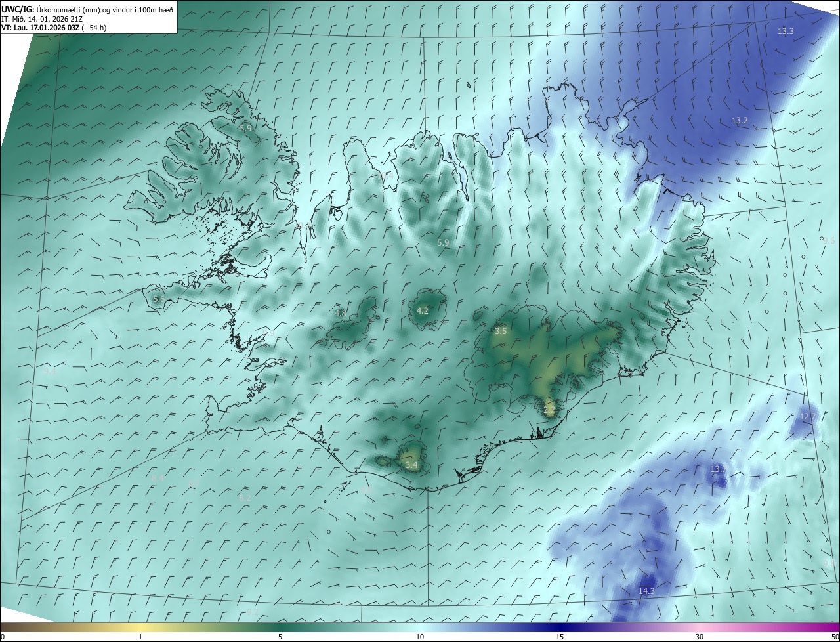Click the 3.5 value on Vatnajökull
840x642 pixels.
pyautogui.click(x=501, y=332)
